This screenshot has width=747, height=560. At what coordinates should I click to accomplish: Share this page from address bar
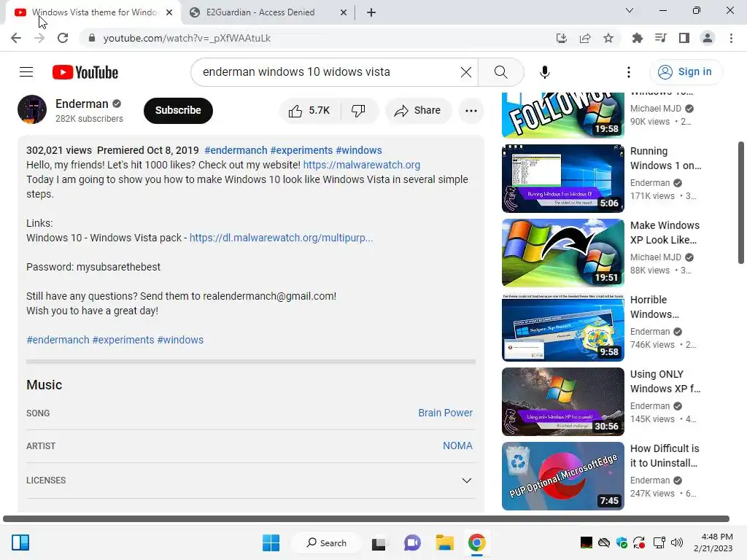click(x=585, y=38)
